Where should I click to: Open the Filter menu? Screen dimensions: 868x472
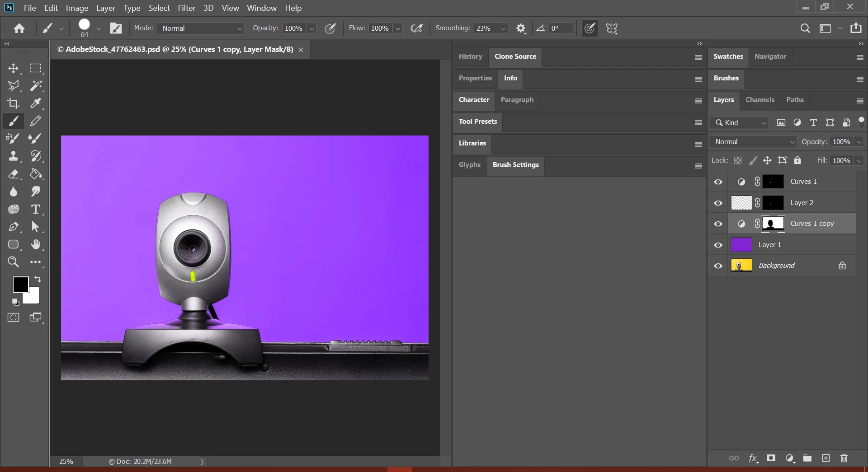click(x=186, y=8)
